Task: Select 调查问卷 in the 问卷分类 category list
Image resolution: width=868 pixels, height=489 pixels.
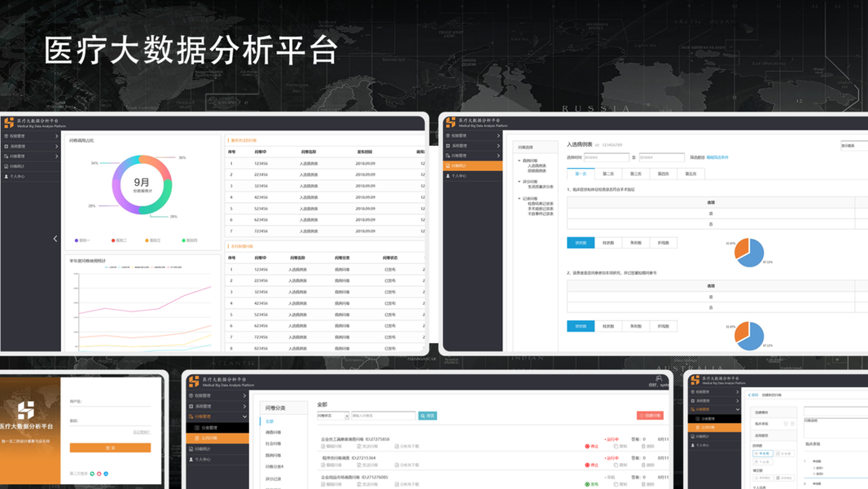Action: [274, 433]
